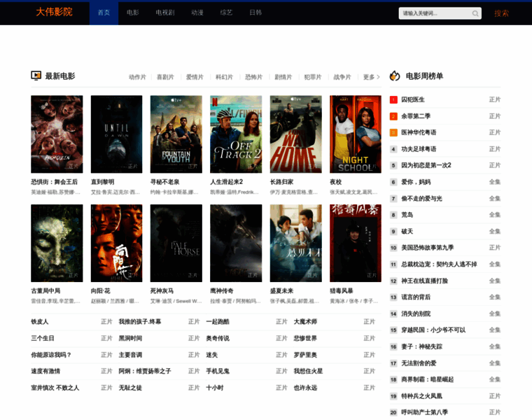This screenshot has width=532, height=420.
Task: Filter by 动作片 category
Action: (x=137, y=78)
